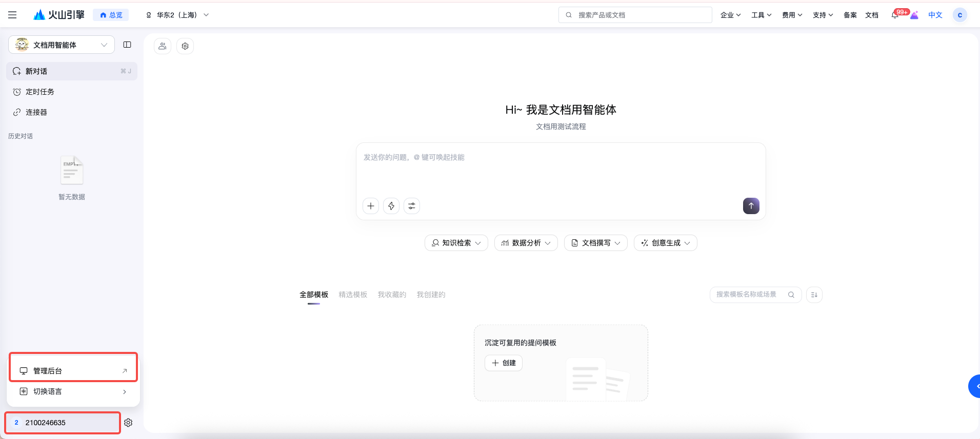Image resolution: width=980 pixels, height=439 pixels.
Task: Expand the 费用 menu
Action: (x=792, y=15)
